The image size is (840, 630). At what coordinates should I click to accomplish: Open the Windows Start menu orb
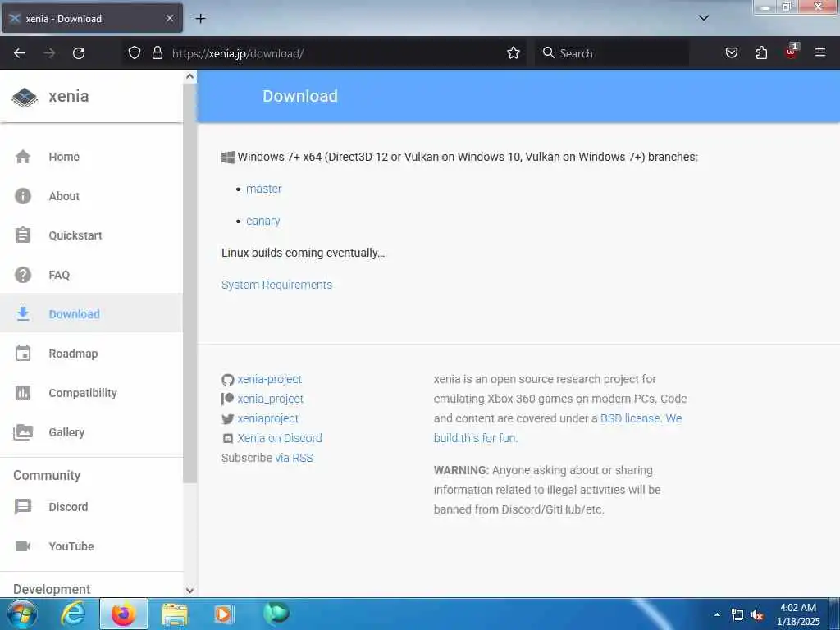pyautogui.click(x=21, y=614)
